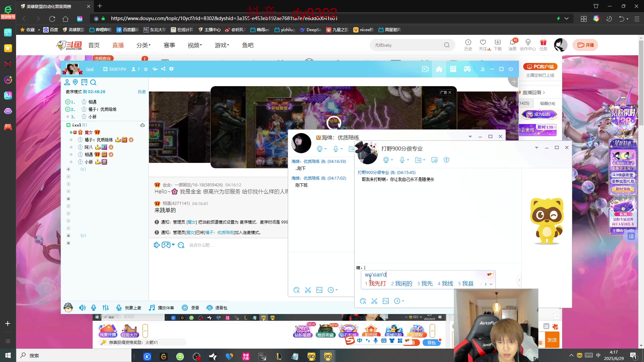Click the 消息 bell icon with 42 badge

pyautogui.click(x=513, y=45)
